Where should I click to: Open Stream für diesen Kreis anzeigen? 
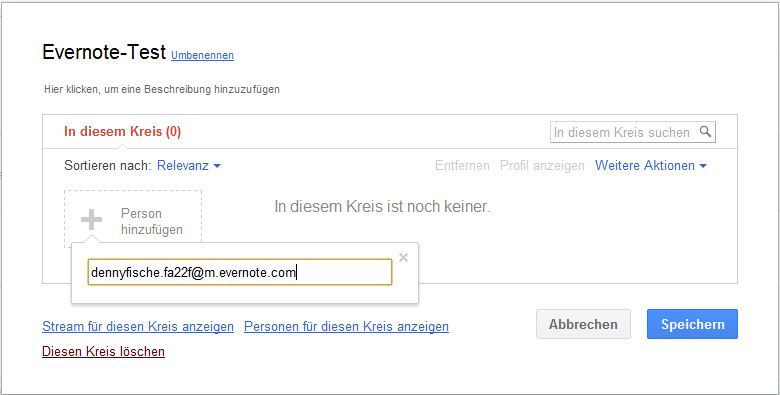pyautogui.click(x=138, y=326)
